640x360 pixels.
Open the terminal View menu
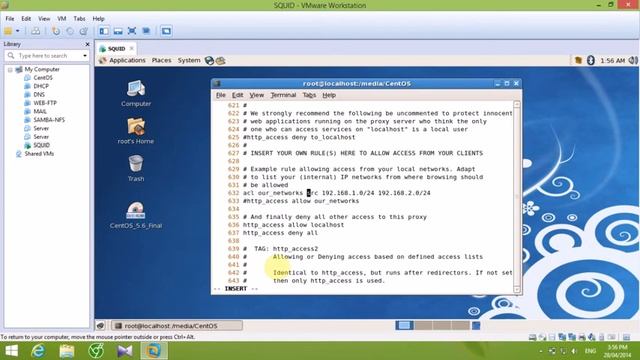click(x=256, y=95)
